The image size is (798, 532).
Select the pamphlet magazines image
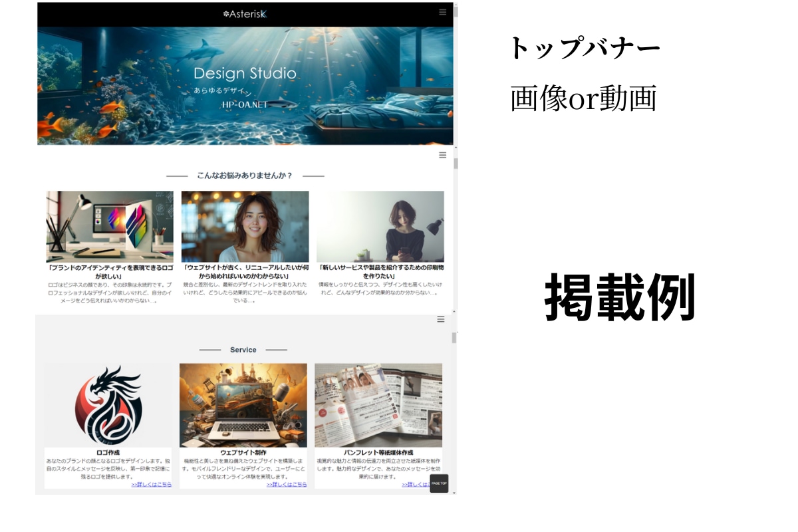point(378,405)
